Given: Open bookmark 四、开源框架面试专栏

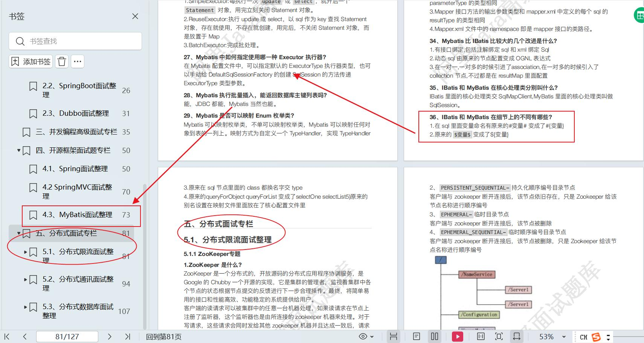Looking at the screenshot, I should [x=73, y=150].
